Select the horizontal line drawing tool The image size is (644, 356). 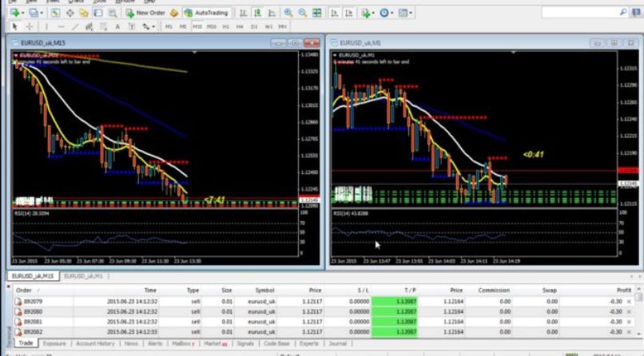[62, 27]
